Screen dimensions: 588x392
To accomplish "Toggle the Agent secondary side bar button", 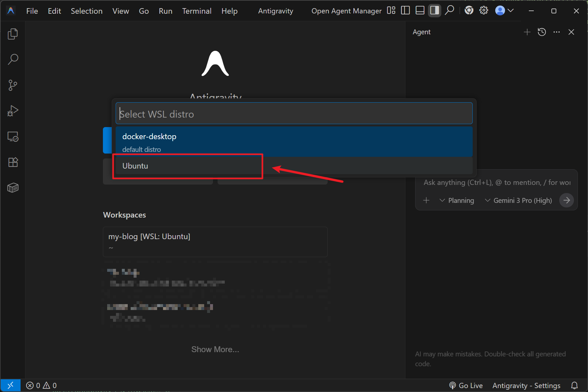I will [x=434, y=11].
